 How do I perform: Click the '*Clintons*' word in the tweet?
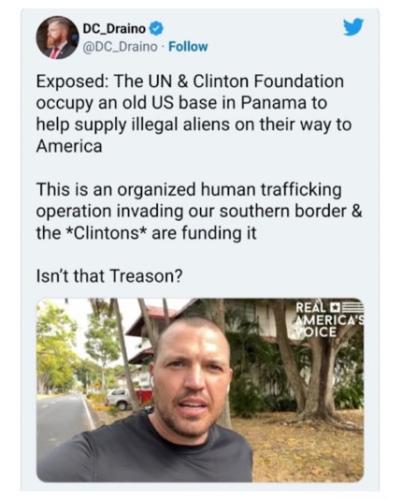point(106,233)
